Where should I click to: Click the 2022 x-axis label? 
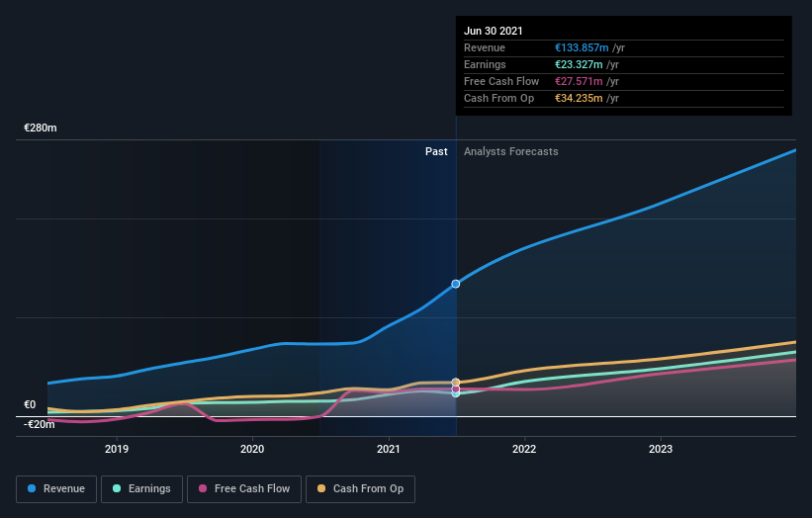[x=524, y=449]
